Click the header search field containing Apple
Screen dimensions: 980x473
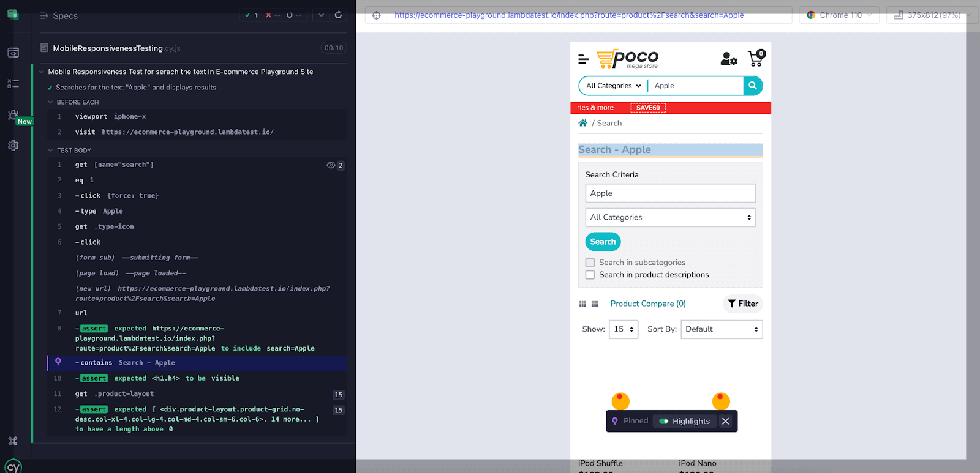(x=696, y=86)
